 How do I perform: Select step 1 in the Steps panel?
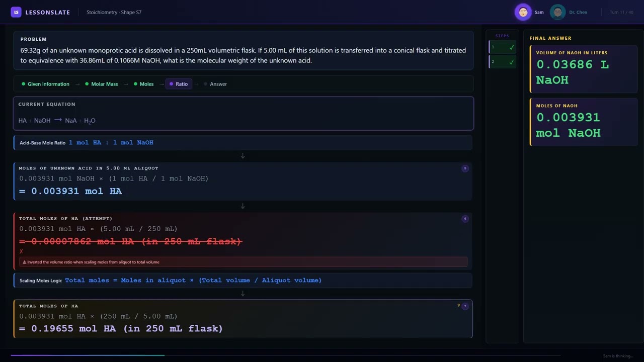tap(502, 47)
